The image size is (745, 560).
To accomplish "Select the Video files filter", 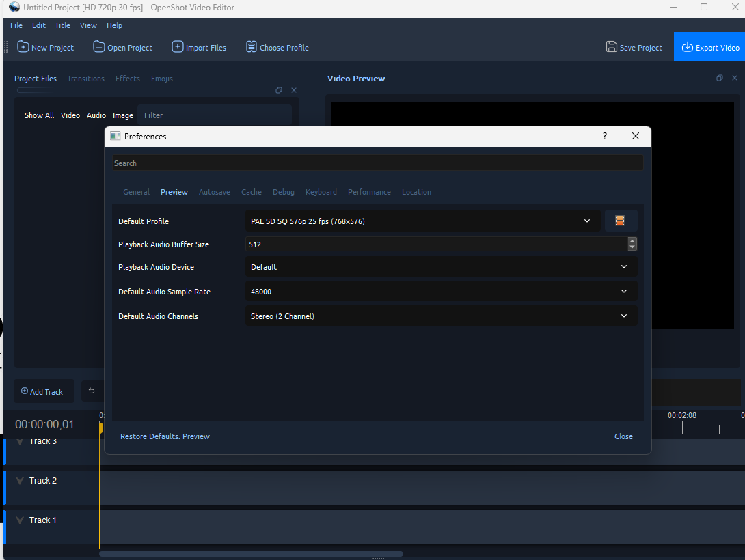I will point(70,115).
